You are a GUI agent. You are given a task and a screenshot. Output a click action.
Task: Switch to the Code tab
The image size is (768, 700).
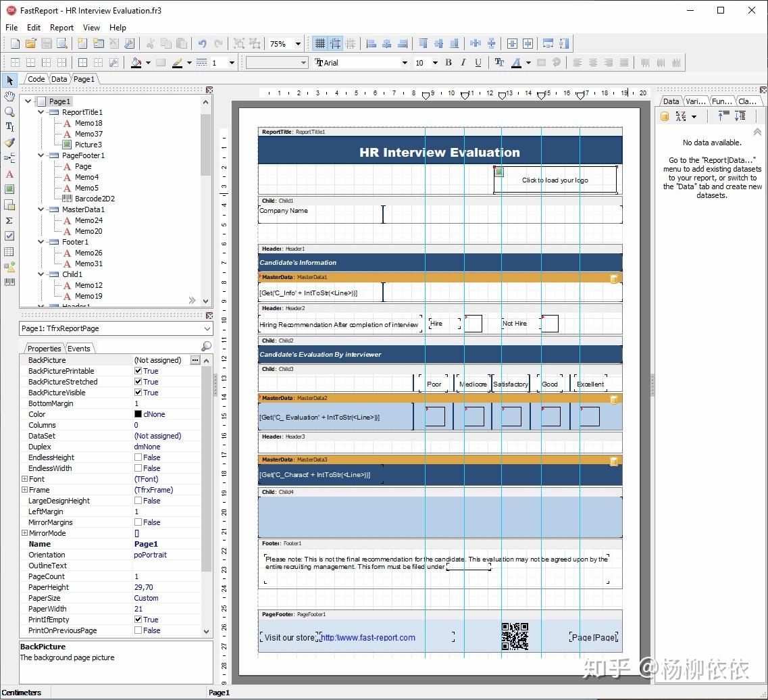coord(36,79)
